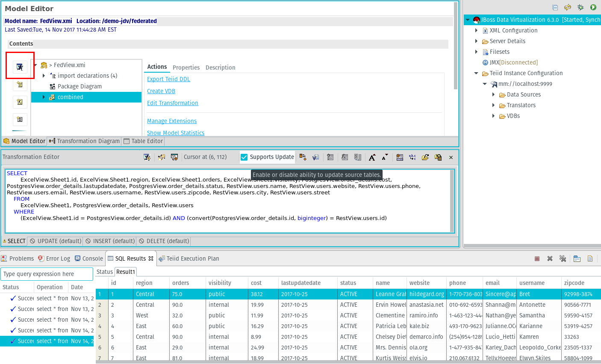Expand Server Details node
This screenshot has height=364, width=601.
pos(476,41)
